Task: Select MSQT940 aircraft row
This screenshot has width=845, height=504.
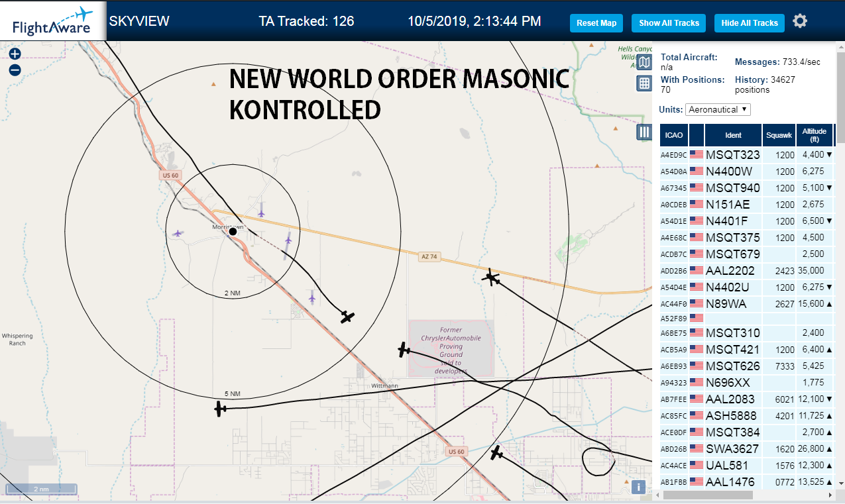Action: (x=746, y=187)
